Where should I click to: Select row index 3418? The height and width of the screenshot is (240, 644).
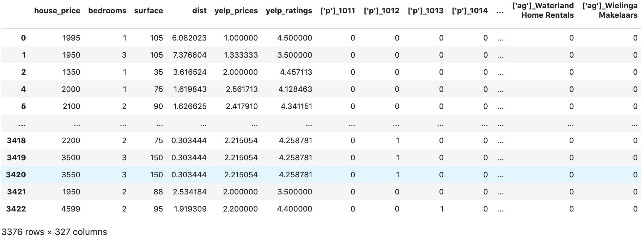[16, 141]
